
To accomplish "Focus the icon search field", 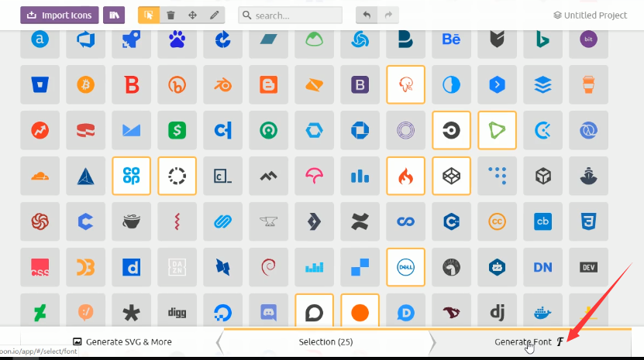I will point(290,15).
